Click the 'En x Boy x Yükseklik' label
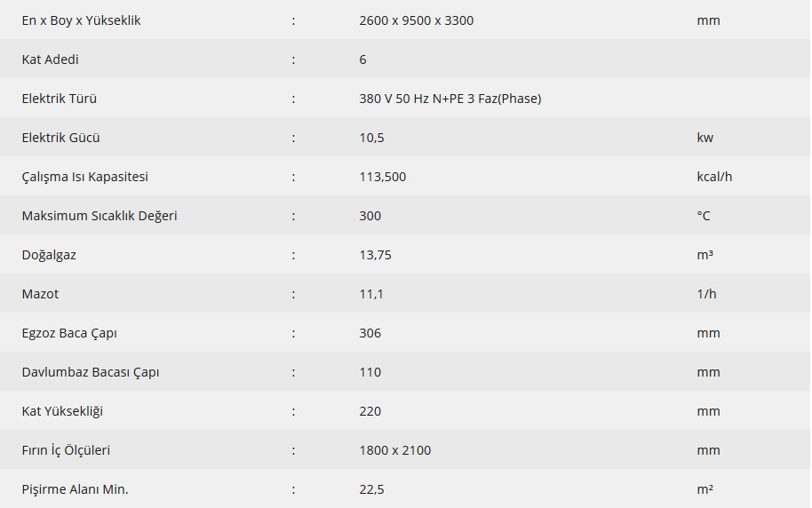 click(82, 20)
